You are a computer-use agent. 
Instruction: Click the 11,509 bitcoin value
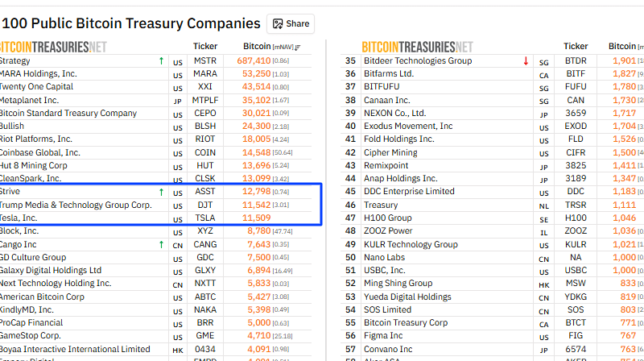256,218
